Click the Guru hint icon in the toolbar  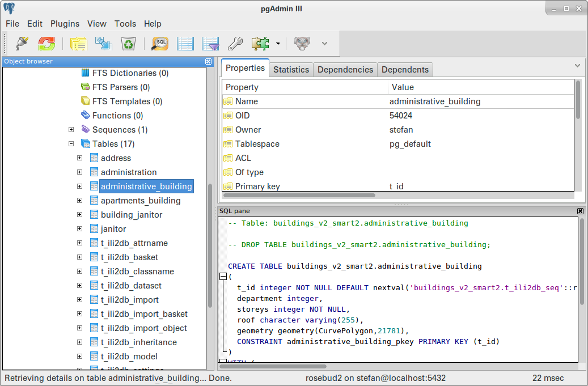pos(302,44)
